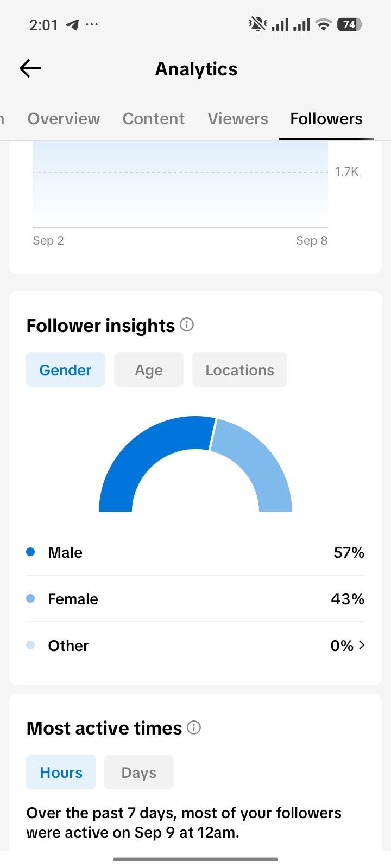The width and height of the screenshot is (391, 868).
Task: Switch to the Overview tab
Action: (x=64, y=119)
